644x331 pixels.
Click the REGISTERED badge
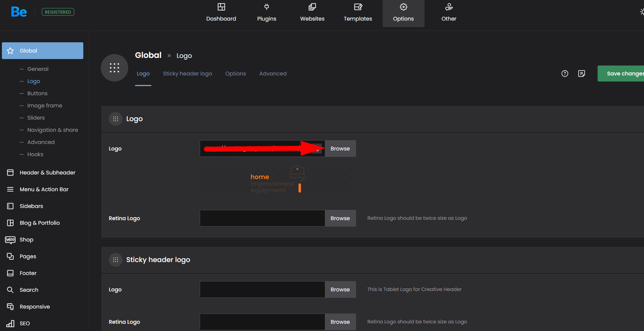[x=58, y=12]
